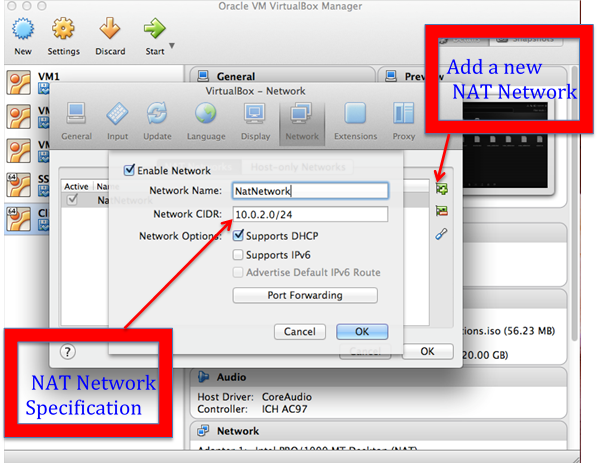The image size is (599, 465).
Task: Click the Port Forwarding button
Action: 305,295
